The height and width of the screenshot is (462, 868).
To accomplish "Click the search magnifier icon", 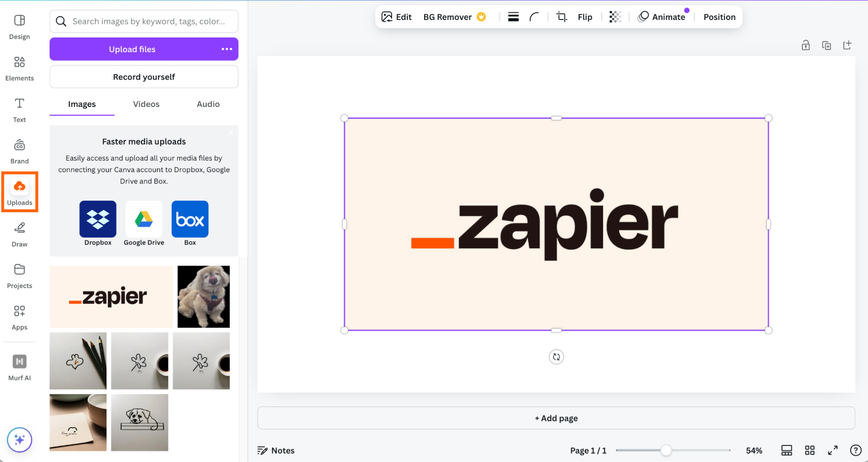I will (61, 21).
